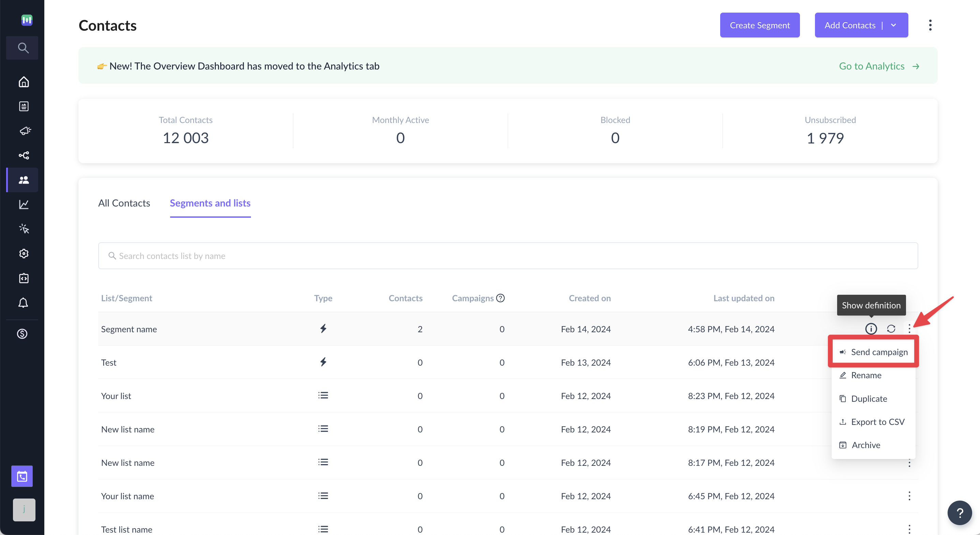This screenshot has width=980, height=535.
Task: Click the info icon for Segment name row
Action: (871, 328)
